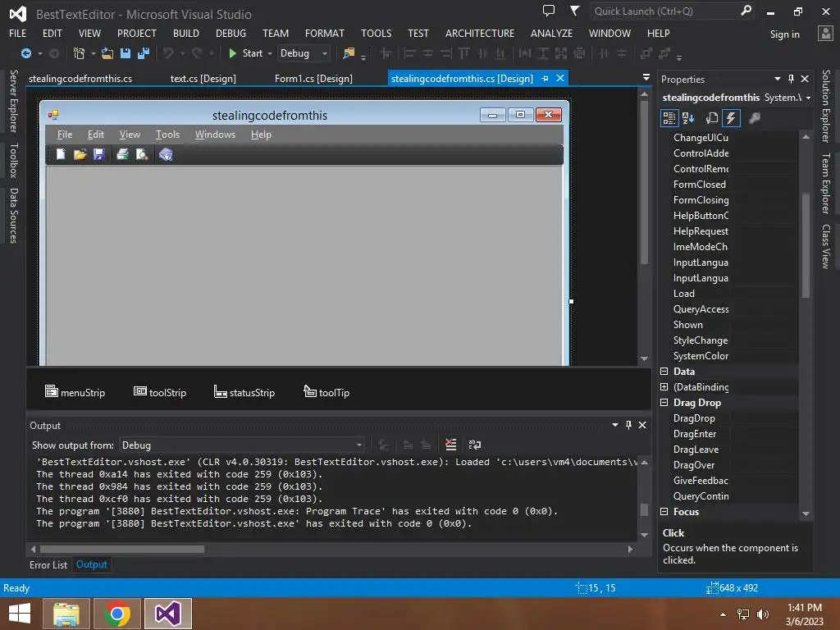
Task: Toggle Word Wrap in the Output toolbar
Action: point(474,445)
